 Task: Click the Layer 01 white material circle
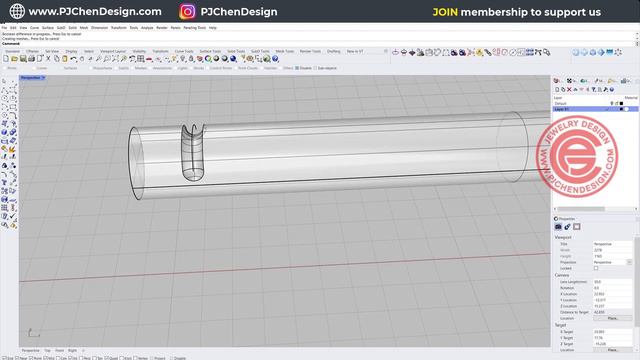click(627, 109)
